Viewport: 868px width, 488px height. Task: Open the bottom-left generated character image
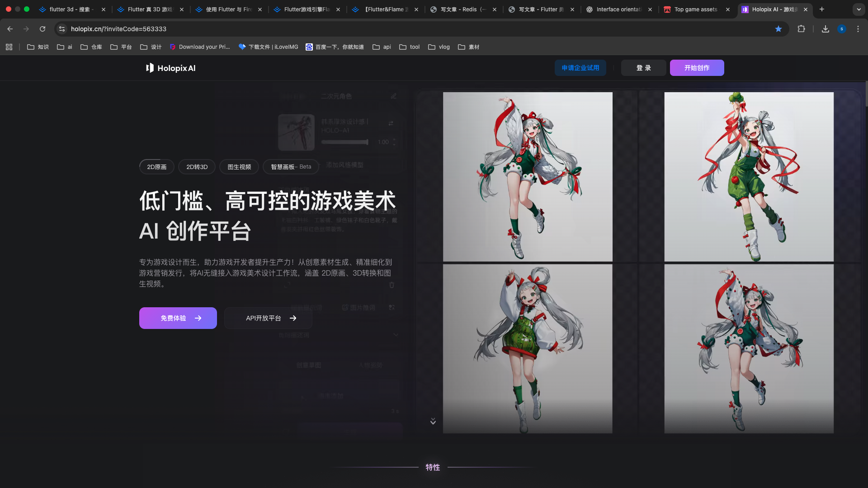(x=527, y=348)
